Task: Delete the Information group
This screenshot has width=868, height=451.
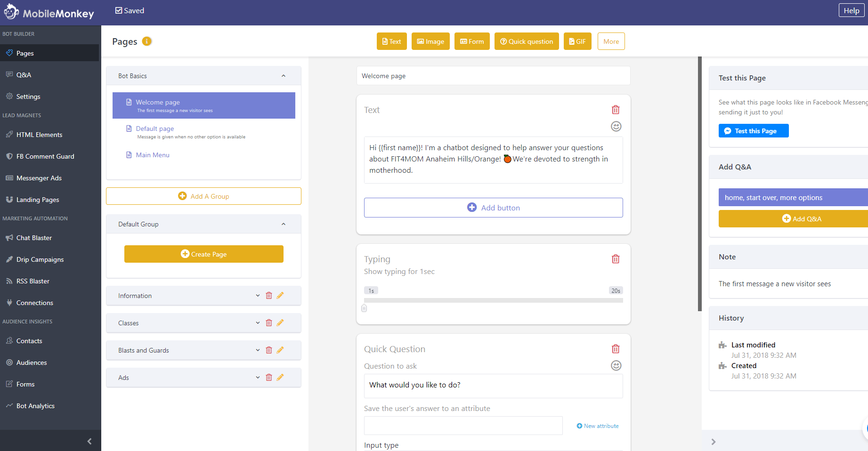Action: coord(269,296)
